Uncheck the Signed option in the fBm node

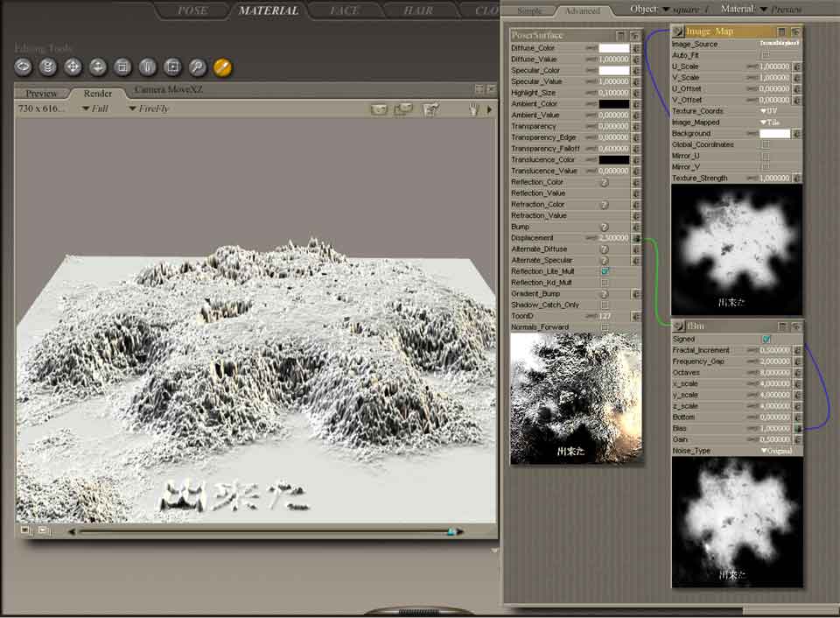tap(766, 339)
